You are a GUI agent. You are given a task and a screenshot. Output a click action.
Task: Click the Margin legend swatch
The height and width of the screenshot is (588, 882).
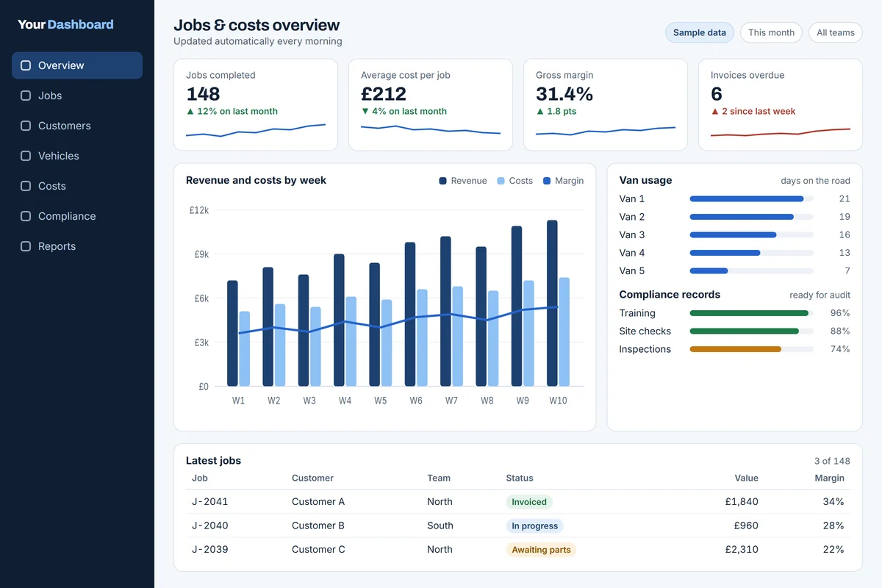point(547,181)
